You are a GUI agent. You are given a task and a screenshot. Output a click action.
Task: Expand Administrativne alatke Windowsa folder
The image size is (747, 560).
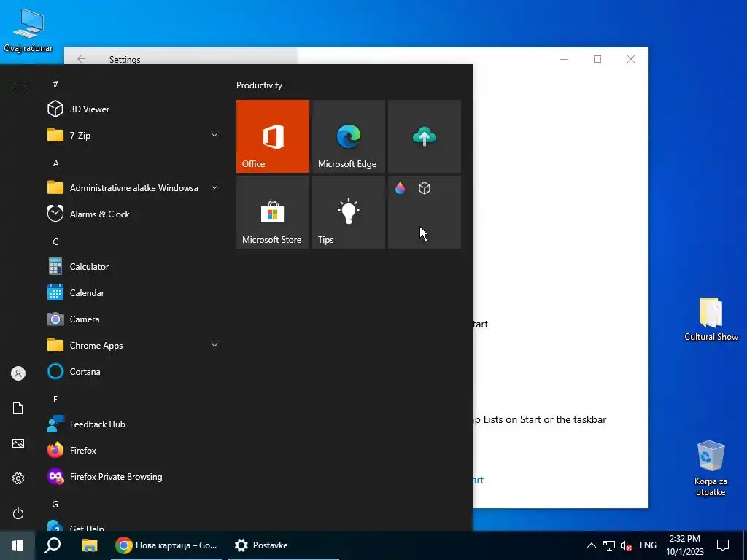coord(133,187)
